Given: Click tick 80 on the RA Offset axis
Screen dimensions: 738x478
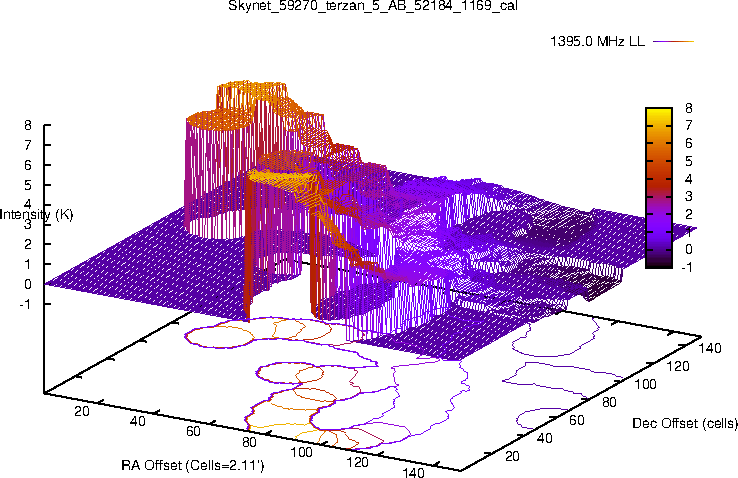Looking at the screenshot, I should click(x=249, y=442).
